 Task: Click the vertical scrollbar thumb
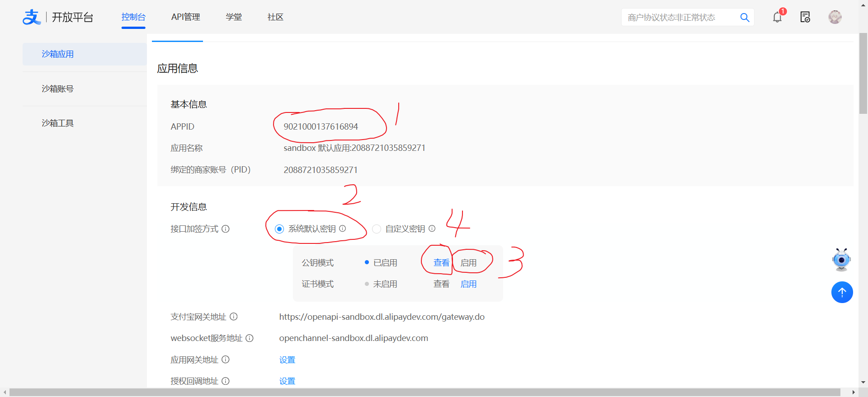coord(863,73)
